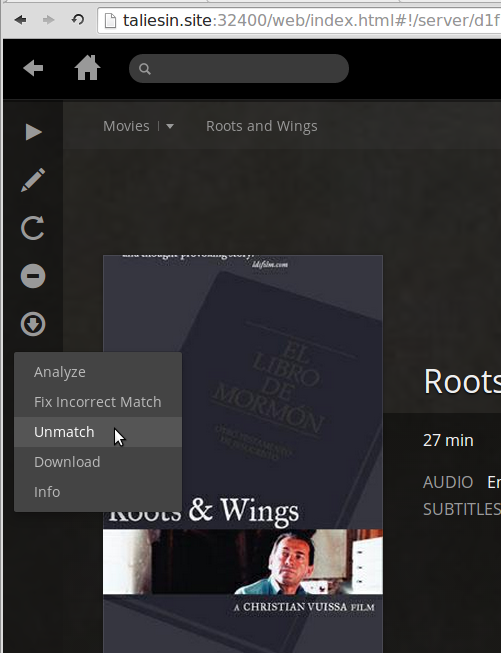The height and width of the screenshot is (653, 501).
Task: Click the AUDIO label
Action: [448, 482]
